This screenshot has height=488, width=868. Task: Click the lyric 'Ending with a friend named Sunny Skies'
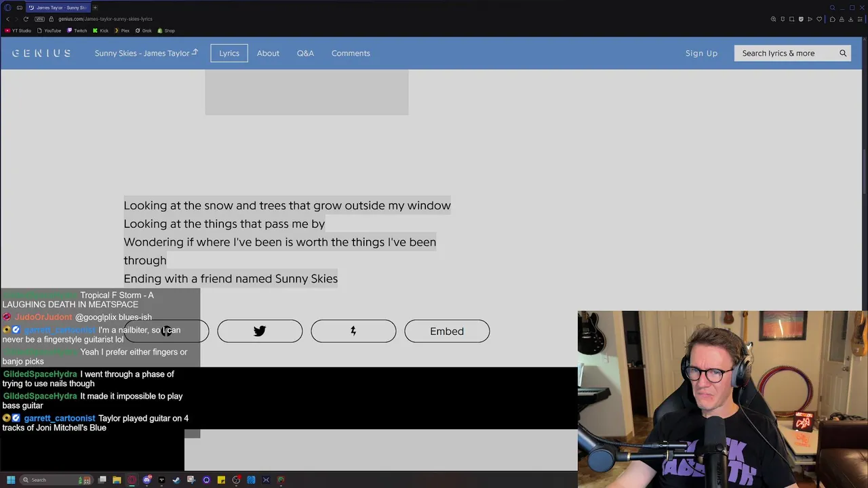[x=231, y=279]
